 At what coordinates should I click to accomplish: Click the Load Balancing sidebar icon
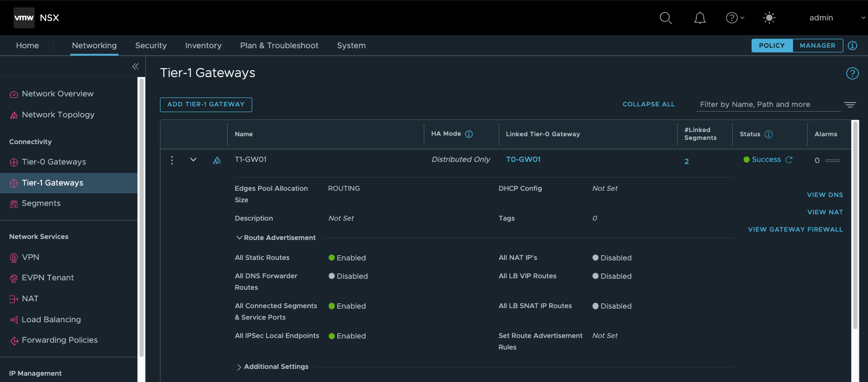click(x=14, y=320)
